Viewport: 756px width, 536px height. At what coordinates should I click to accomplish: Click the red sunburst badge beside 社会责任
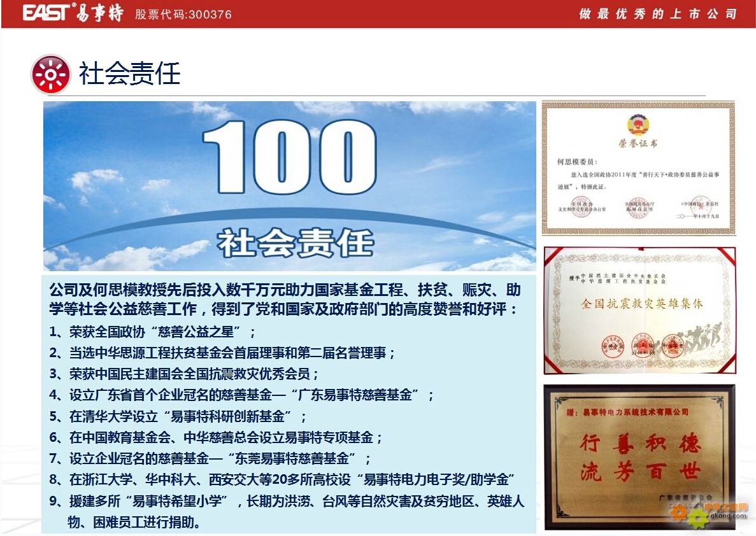[x=50, y=73]
